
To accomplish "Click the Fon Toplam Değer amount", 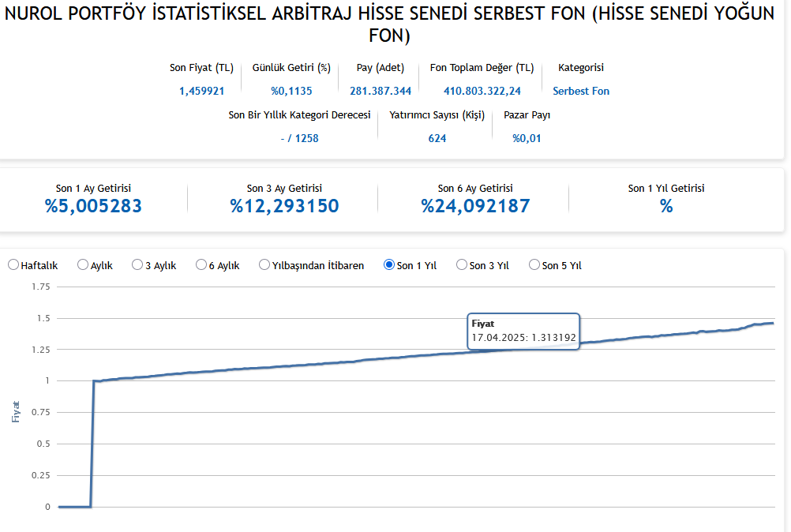I will (x=482, y=91).
